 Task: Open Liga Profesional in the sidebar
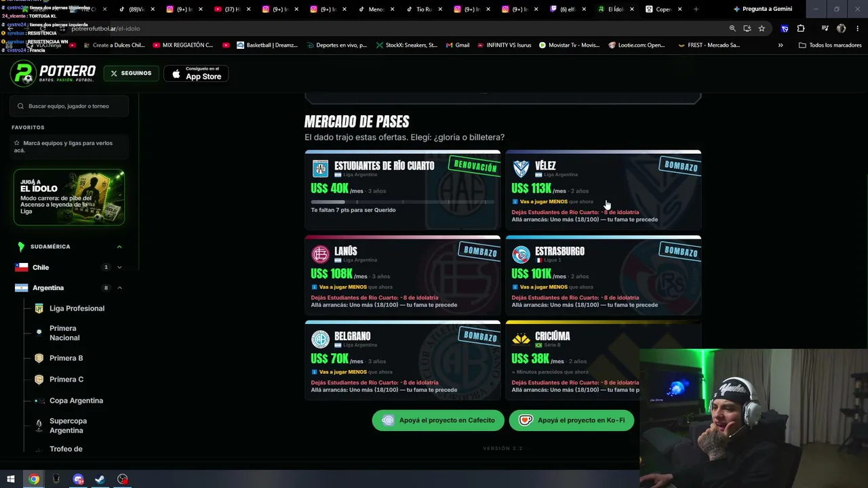coord(77,308)
